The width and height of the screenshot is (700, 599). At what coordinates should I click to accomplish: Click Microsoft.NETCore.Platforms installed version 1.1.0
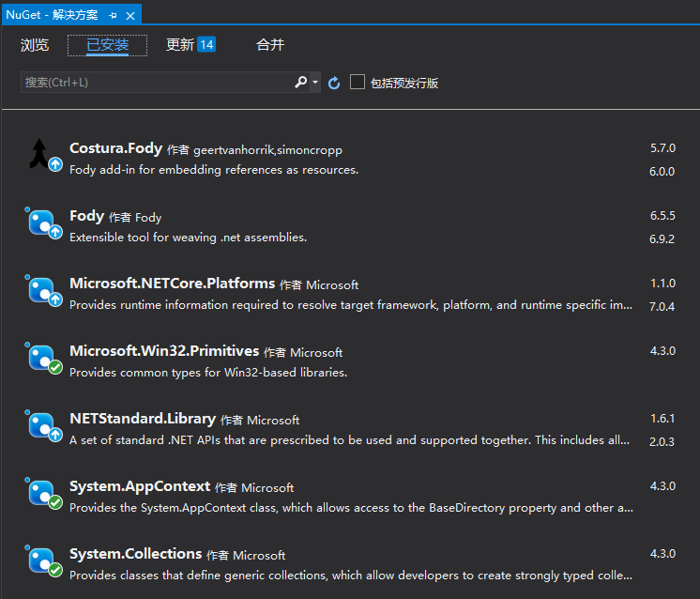[662, 284]
